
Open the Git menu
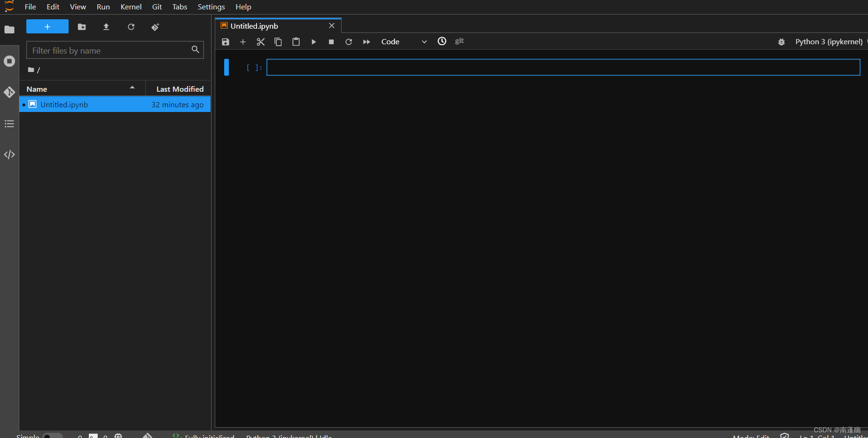(x=157, y=7)
